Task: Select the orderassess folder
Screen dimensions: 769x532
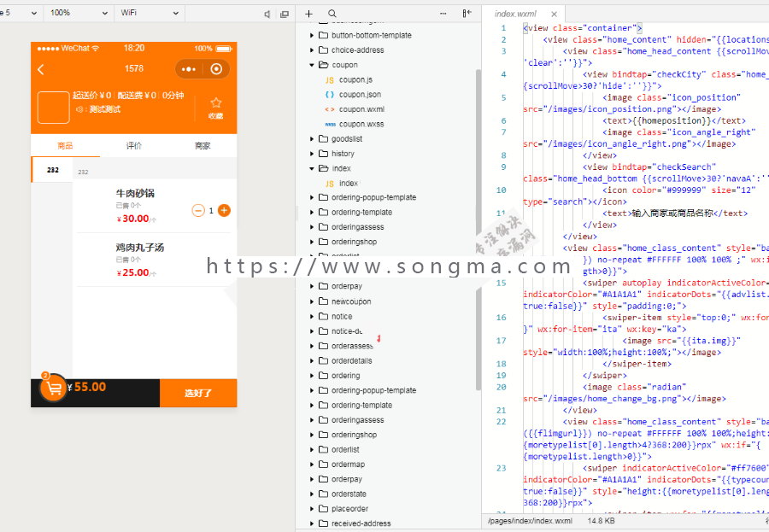Action: coord(352,346)
